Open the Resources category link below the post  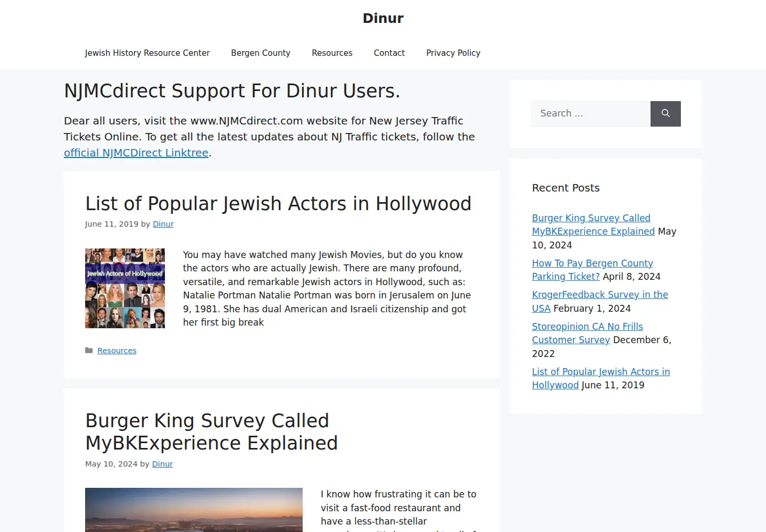pyautogui.click(x=117, y=351)
